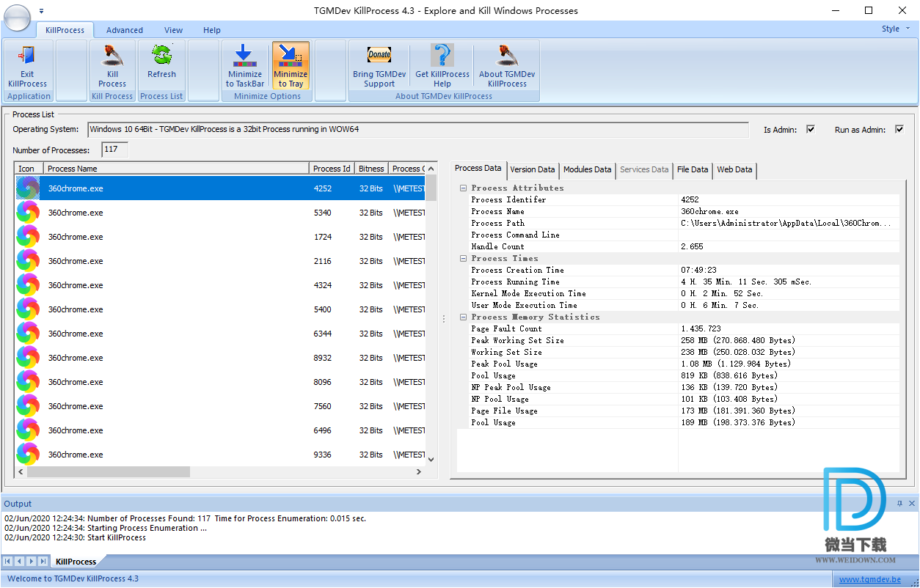
Task: Click the Operating System info field
Action: [418, 130]
